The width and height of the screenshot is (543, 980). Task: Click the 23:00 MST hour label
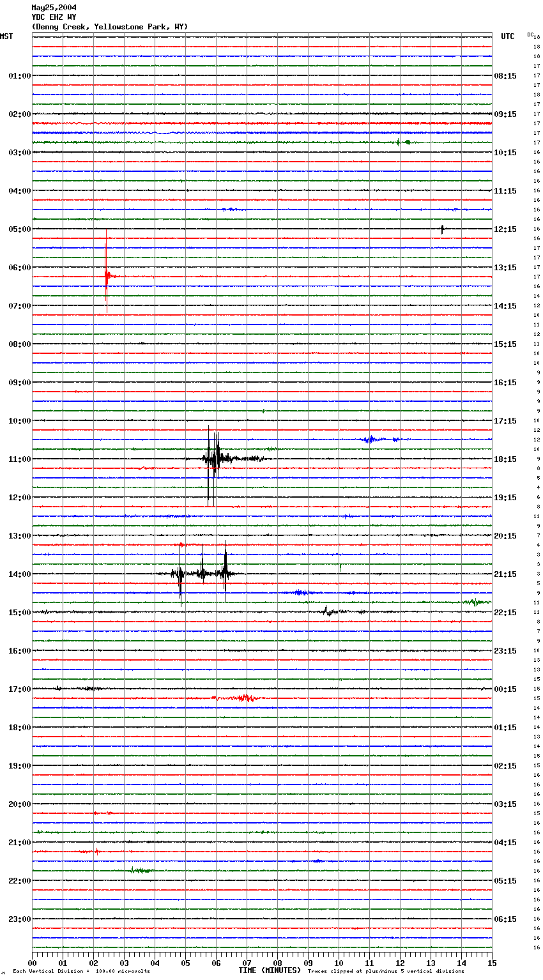click(x=19, y=919)
